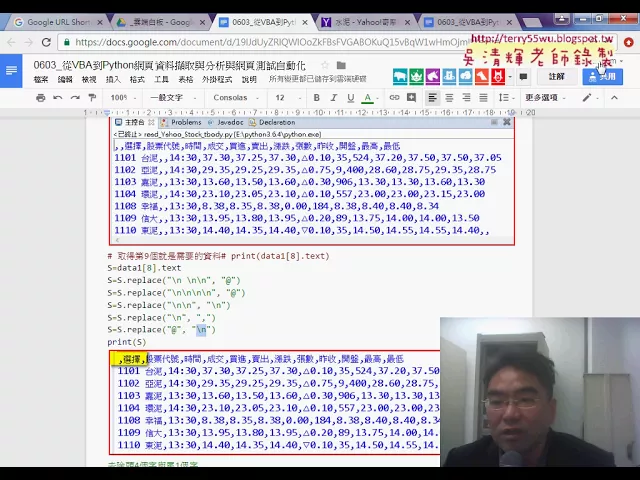The width and height of the screenshot is (640, 480).
Task: Undo the last edit
Action: coord(58,98)
